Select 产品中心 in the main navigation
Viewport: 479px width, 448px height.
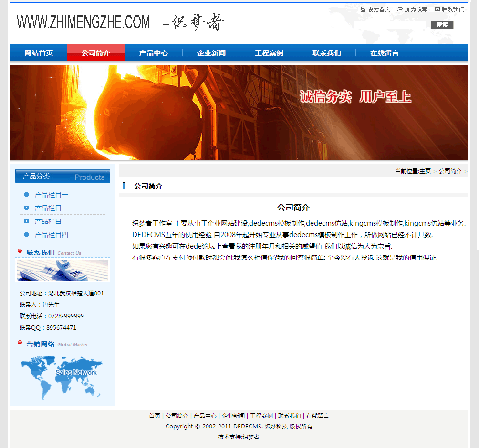tap(154, 53)
